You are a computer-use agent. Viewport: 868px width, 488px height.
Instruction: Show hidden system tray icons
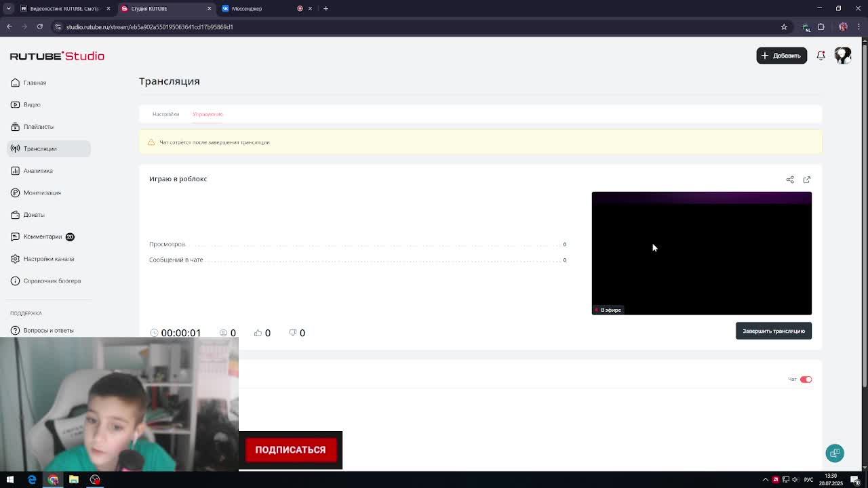[x=766, y=480]
